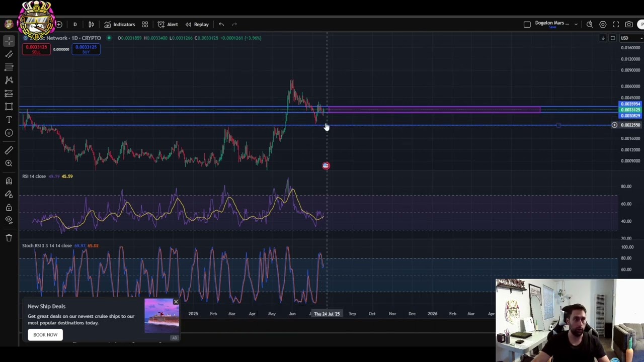Click the 0.0160000 price scale label
This screenshot has height=362, width=644.
pyautogui.click(x=630, y=48)
